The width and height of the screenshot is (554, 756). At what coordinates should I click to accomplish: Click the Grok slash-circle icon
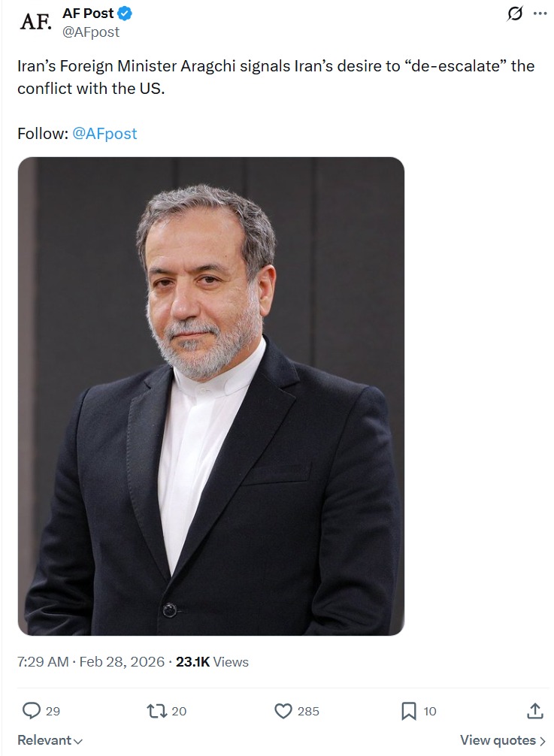pyautogui.click(x=514, y=14)
